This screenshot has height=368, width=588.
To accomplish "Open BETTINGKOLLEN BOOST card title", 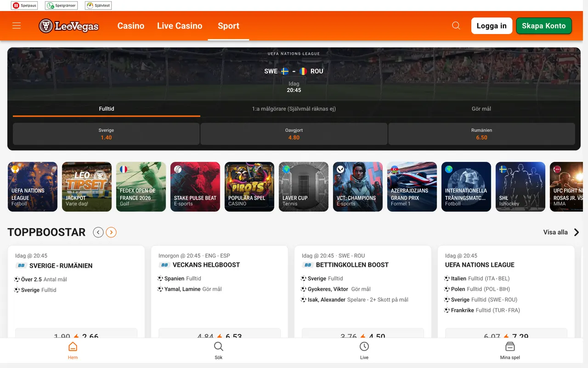I will coord(352,265).
